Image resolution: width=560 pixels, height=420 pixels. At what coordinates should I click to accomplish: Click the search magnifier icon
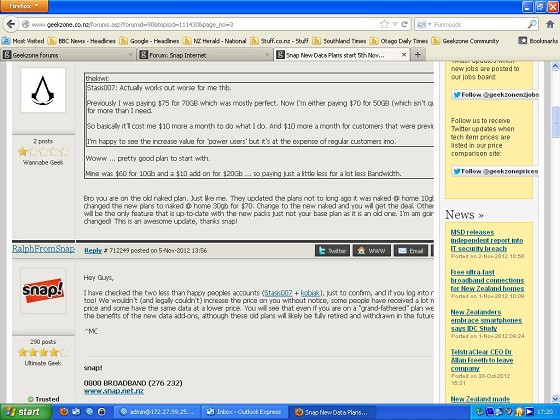pyautogui.click(x=532, y=24)
